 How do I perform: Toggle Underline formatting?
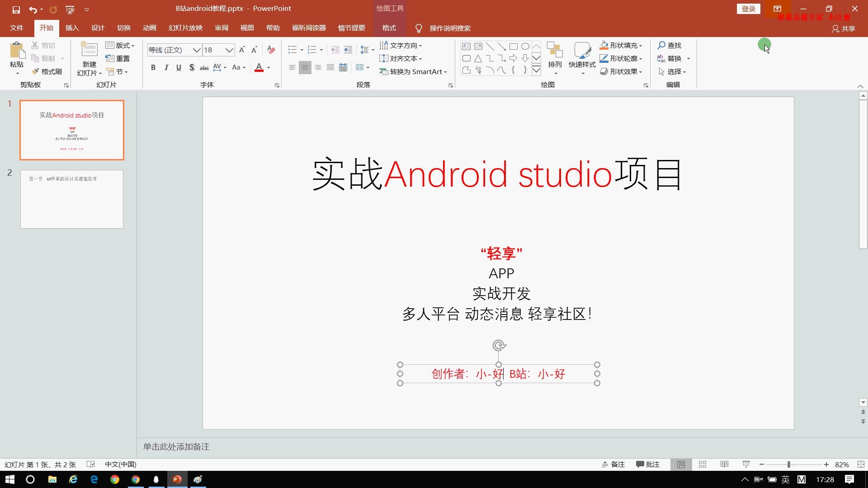point(179,67)
